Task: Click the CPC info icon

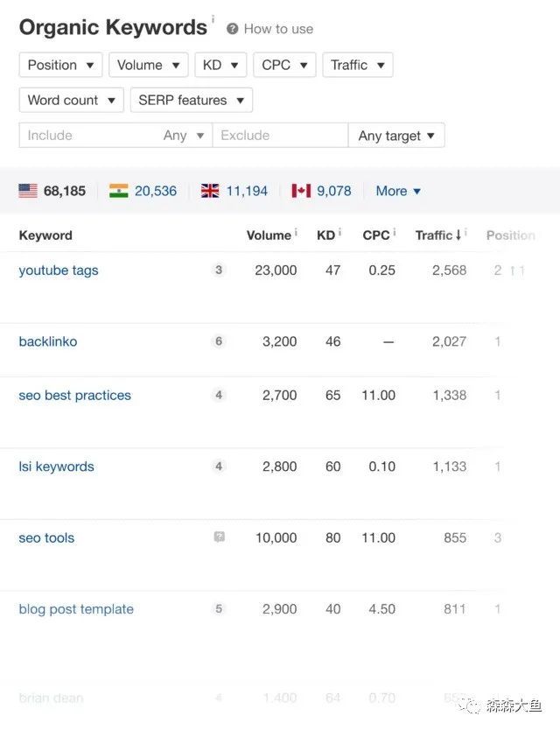Action: coord(395,232)
